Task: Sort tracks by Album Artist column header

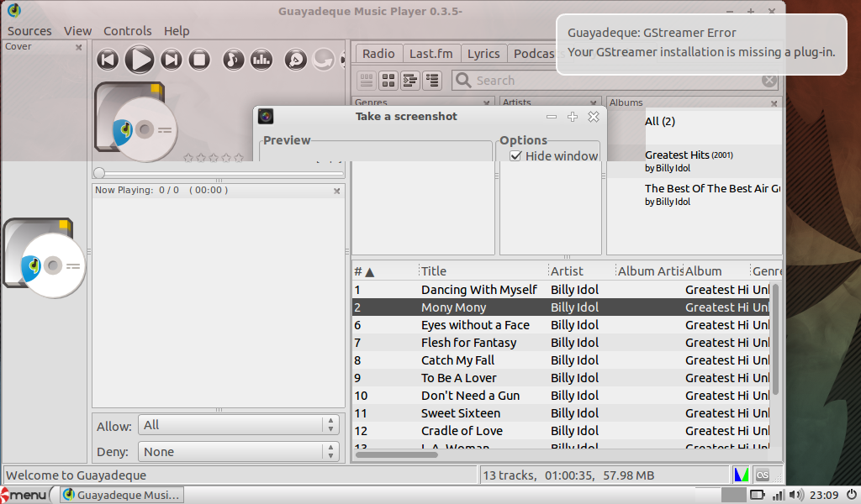Action: coord(650,271)
